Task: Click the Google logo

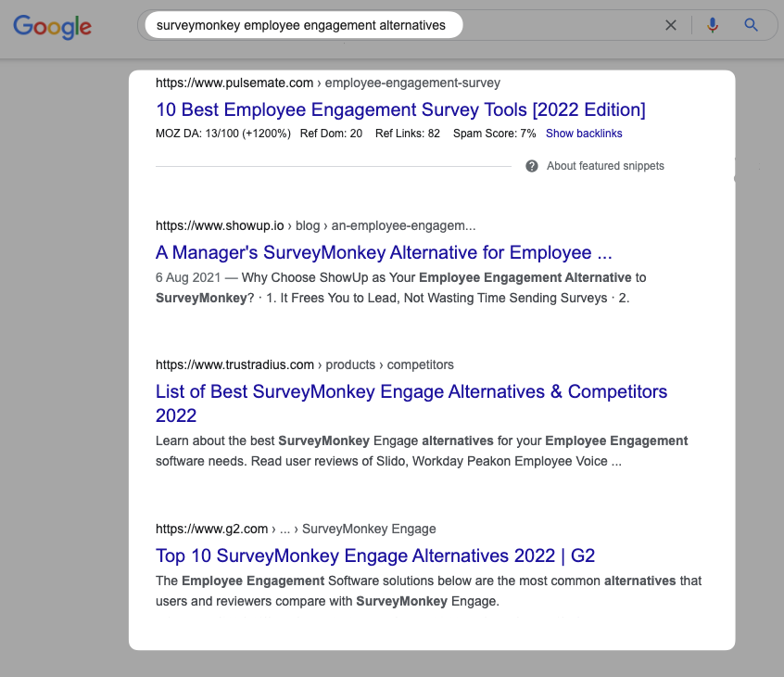Action: 53,26
